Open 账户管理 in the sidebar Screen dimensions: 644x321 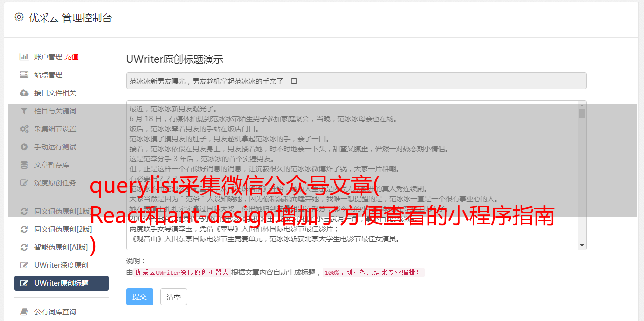[x=48, y=57]
